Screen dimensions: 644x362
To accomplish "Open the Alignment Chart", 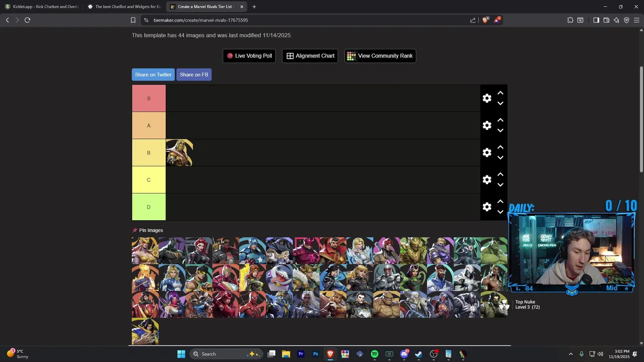I will tap(310, 56).
